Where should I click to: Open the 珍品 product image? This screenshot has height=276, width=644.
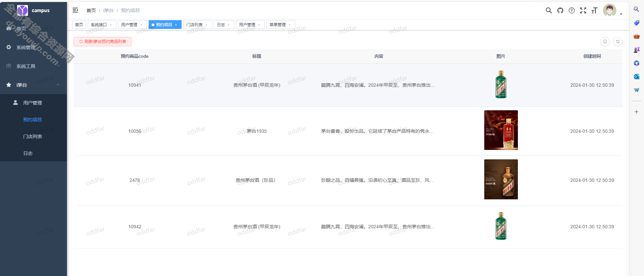pos(501,179)
